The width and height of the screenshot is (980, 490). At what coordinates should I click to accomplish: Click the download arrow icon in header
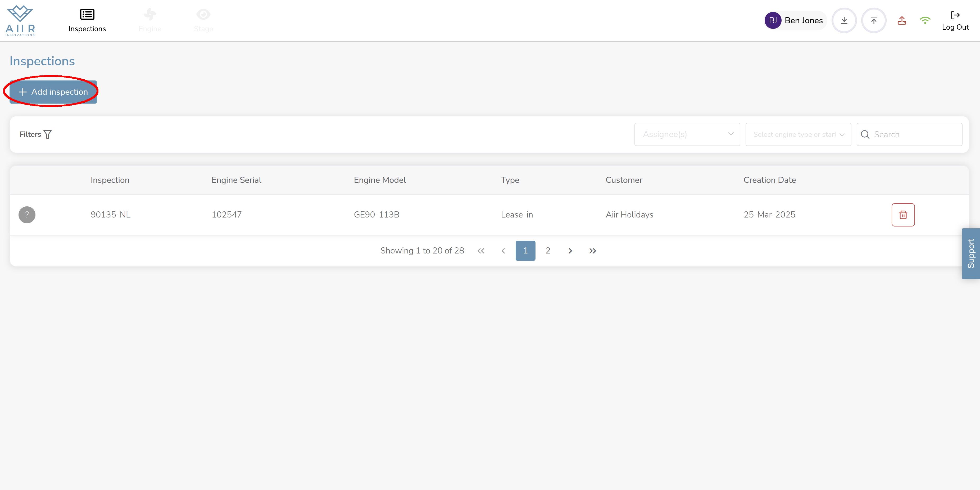click(844, 21)
